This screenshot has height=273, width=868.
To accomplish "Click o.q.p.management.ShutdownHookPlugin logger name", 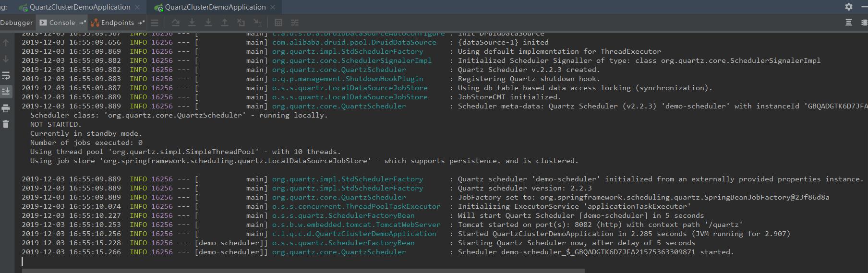I will (348, 79).
